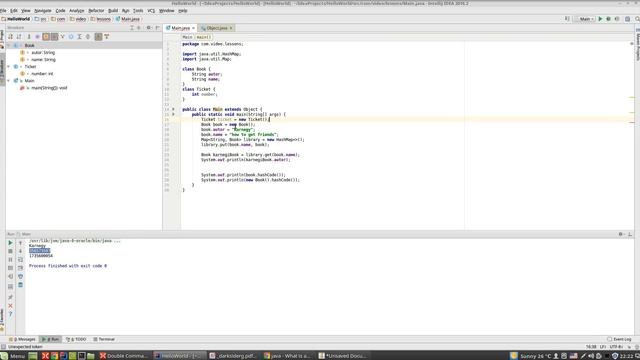Switch to the Main.java editor tab
640x360 pixels.
click(180, 28)
